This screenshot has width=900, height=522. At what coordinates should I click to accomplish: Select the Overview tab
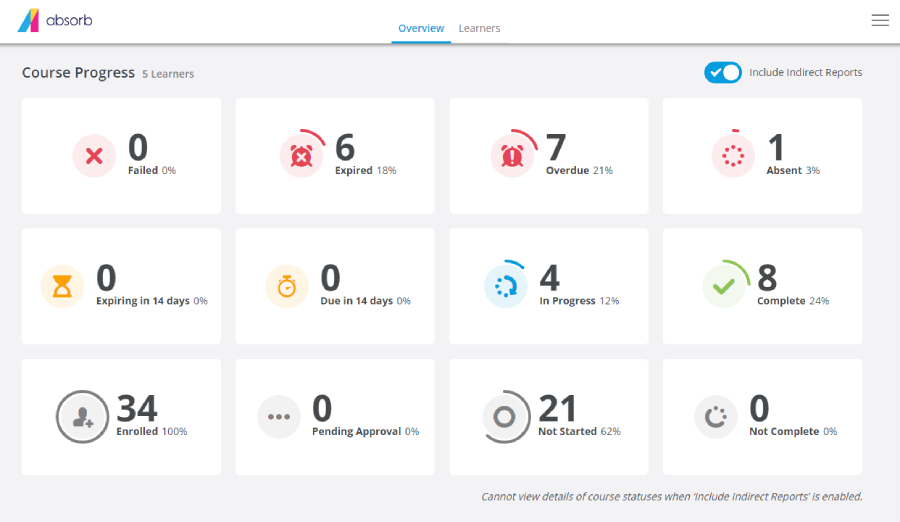(421, 28)
